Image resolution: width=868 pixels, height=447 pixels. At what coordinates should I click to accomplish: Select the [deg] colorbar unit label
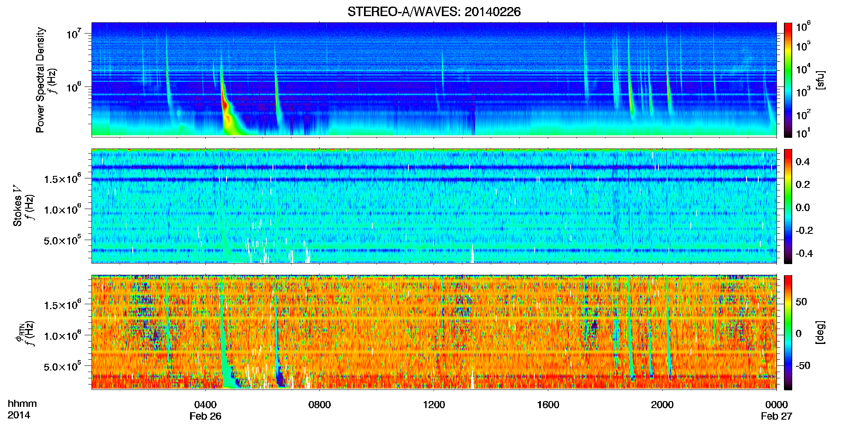[820, 332]
